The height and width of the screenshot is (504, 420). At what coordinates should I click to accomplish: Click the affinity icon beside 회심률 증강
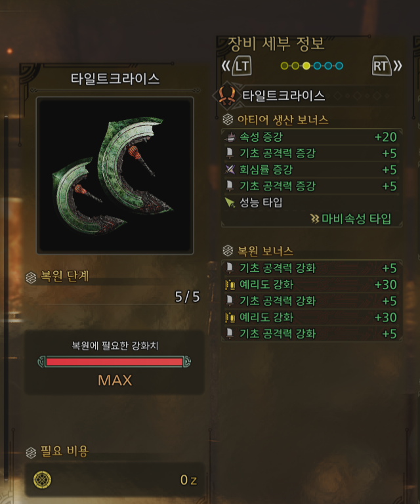pos(230,170)
